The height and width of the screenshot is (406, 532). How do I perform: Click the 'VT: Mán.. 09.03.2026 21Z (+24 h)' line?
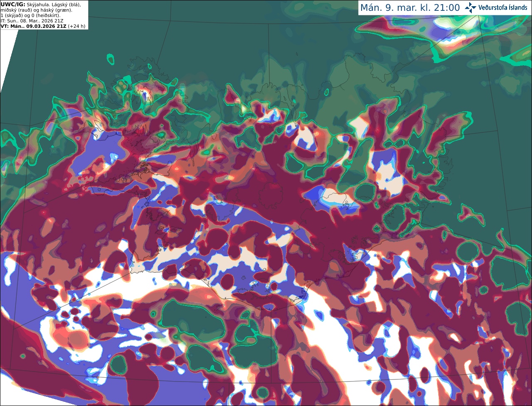click(43, 26)
